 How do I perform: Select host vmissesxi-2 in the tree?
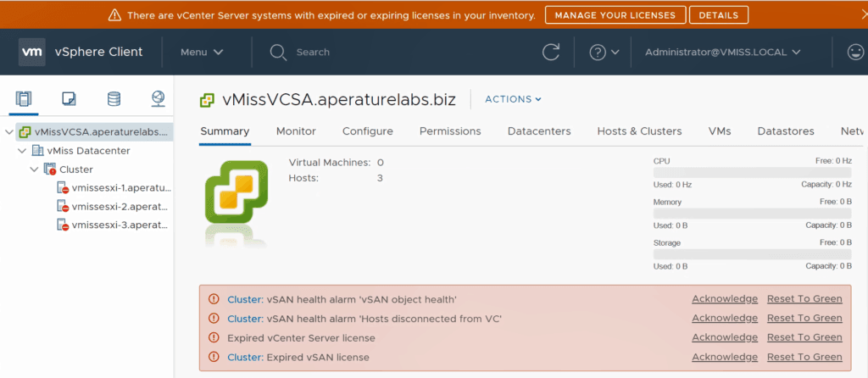[120, 207]
